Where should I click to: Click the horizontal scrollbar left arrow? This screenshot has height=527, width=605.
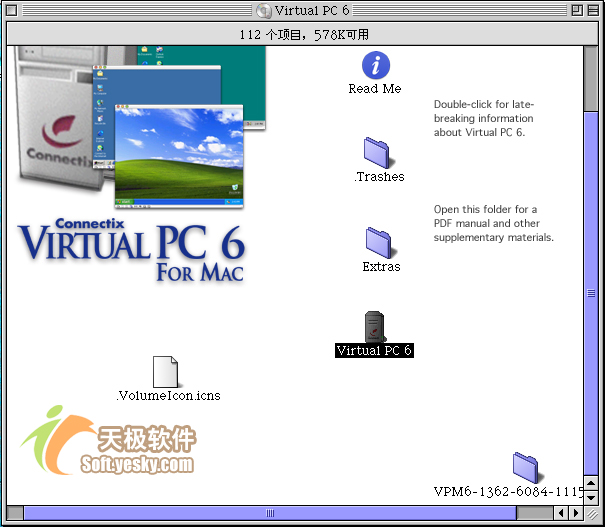[562, 513]
